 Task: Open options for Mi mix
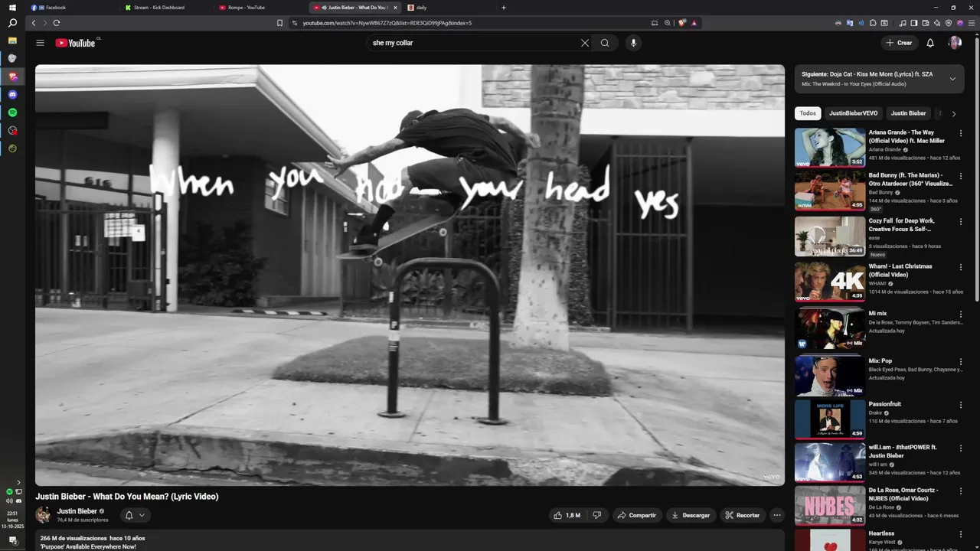(961, 315)
